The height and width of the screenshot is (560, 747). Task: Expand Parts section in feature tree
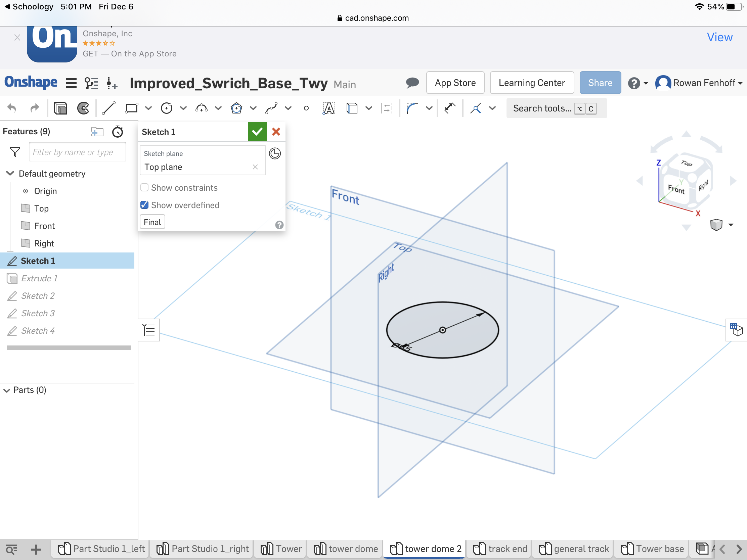pyautogui.click(x=7, y=390)
